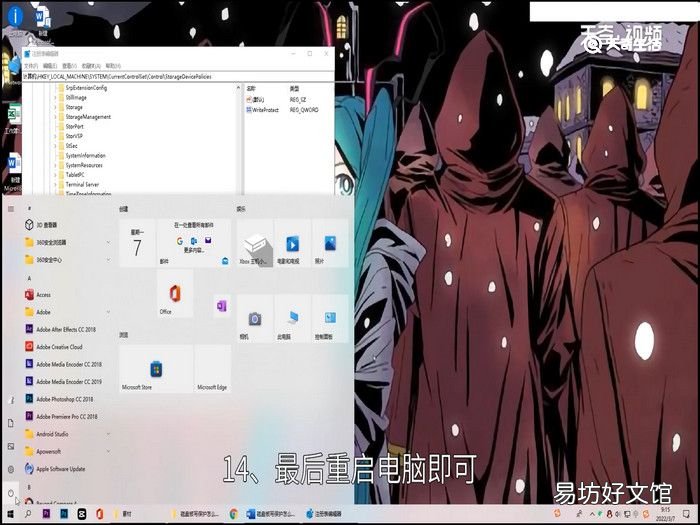This screenshot has width=700, height=525.
Task: Expand StillImage key in registry tree
Action: pyautogui.click(x=55, y=97)
